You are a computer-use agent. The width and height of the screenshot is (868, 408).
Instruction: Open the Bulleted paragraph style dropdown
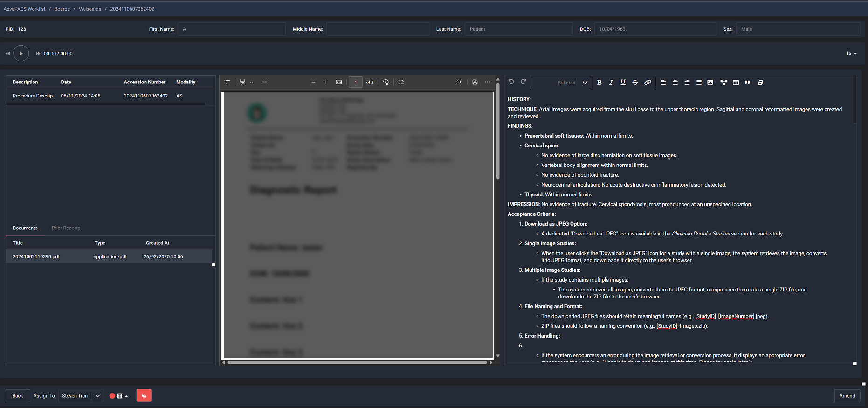(x=572, y=83)
